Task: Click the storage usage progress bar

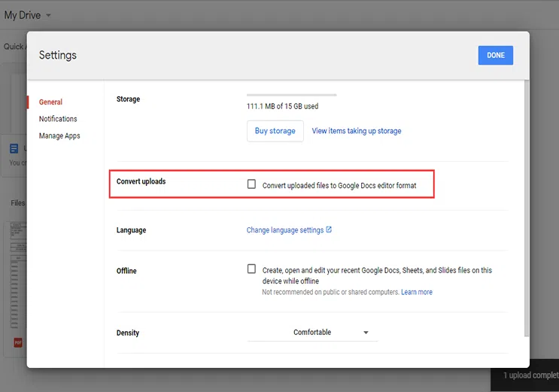Action: [291, 95]
